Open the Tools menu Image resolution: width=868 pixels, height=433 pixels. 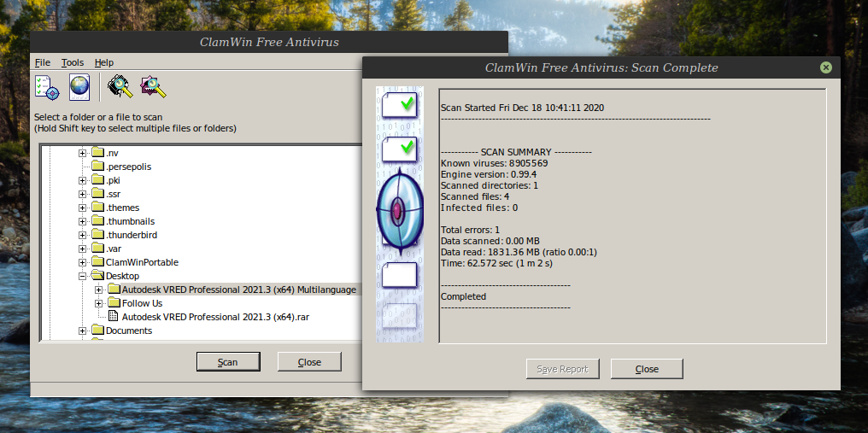click(x=73, y=62)
